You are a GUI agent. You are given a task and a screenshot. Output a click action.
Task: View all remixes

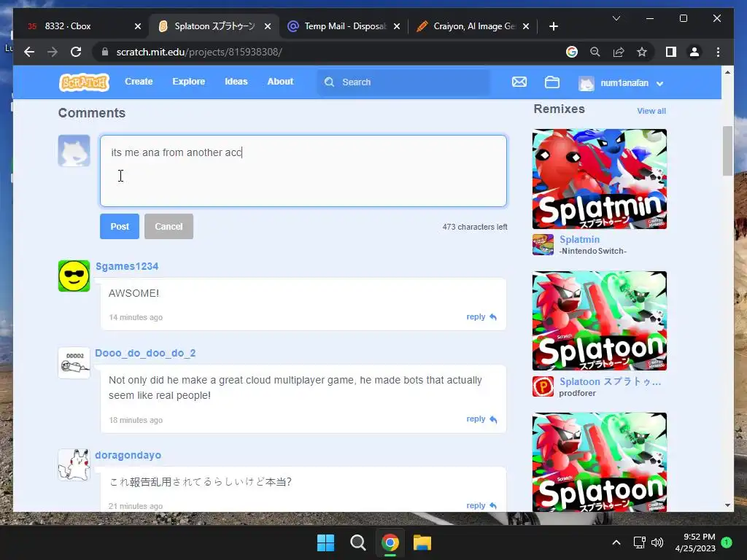click(x=651, y=111)
